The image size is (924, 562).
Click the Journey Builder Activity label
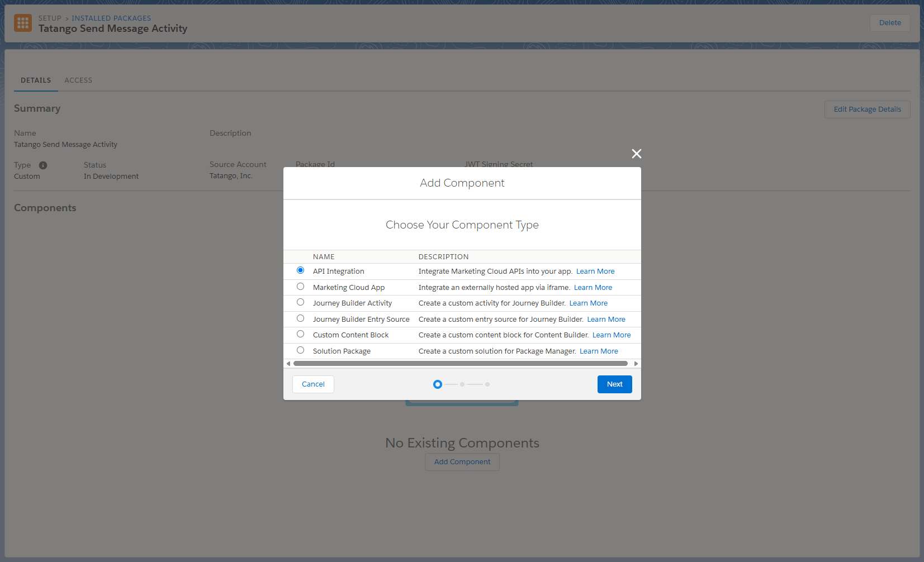pyautogui.click(x=353, y=303)
